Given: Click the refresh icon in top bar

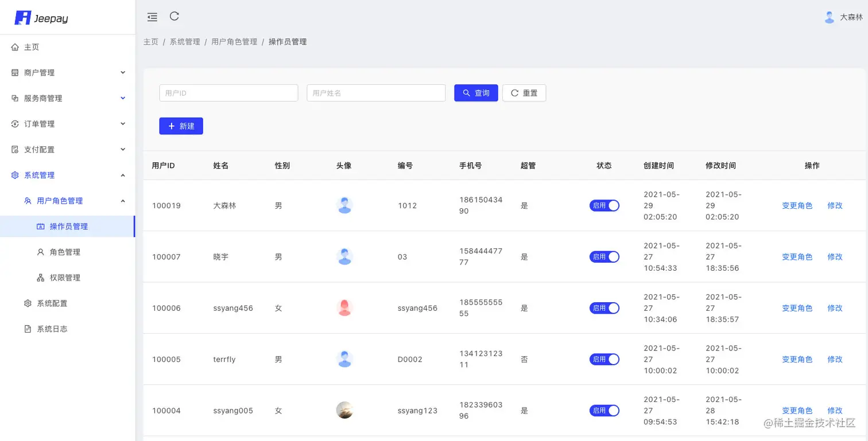Looking at the screenshot, I should click(x=175, y=17).
